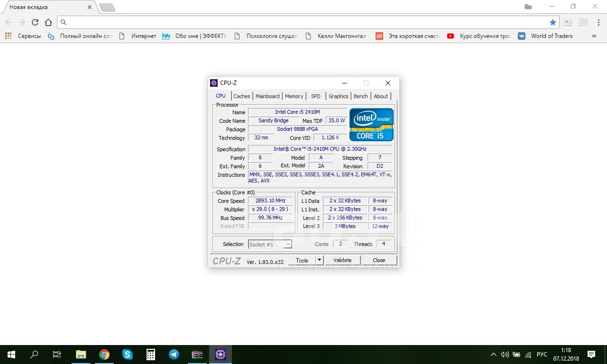This screenshot has height=364, width=607.
Task: Click the CPU-Z taskbar icon
Action: [x=221, y=355]
